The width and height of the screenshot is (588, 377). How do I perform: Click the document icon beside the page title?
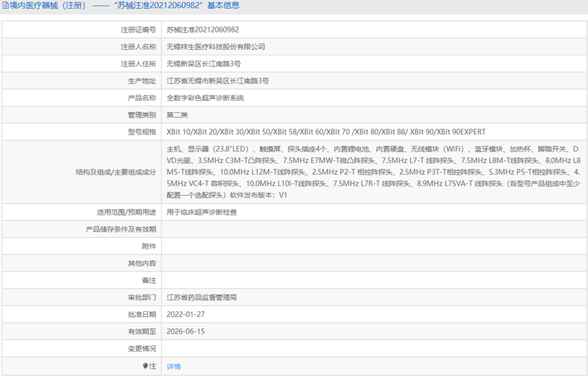tap(6, 6)
